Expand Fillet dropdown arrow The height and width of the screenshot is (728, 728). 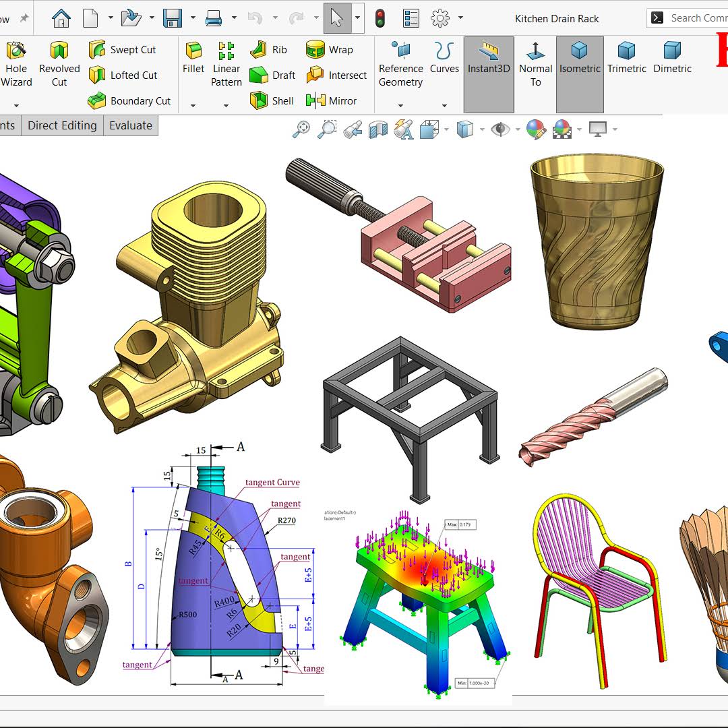[193, 106]
